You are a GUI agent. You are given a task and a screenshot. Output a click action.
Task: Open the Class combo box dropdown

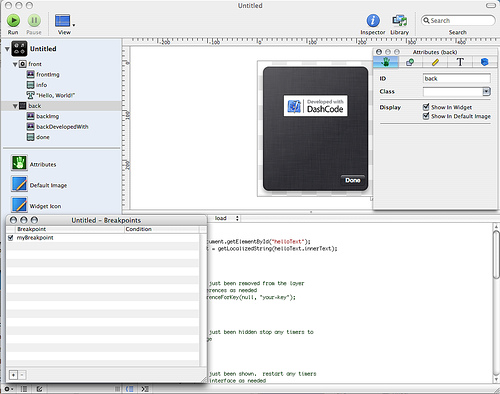[486, 91]
